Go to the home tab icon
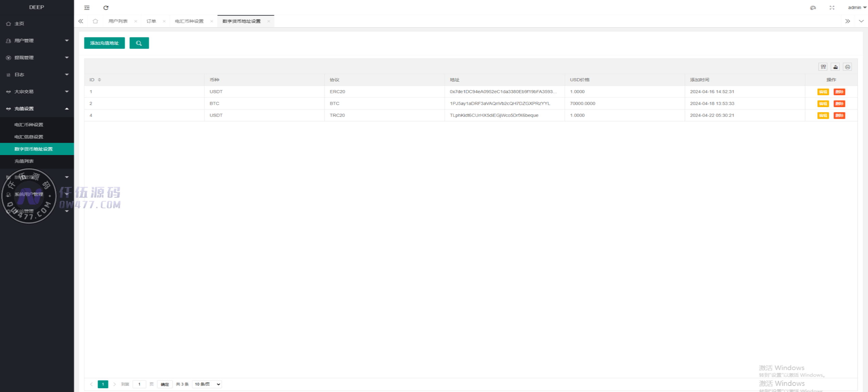This screenshot has height=392, width=868. tap(95, 21)
